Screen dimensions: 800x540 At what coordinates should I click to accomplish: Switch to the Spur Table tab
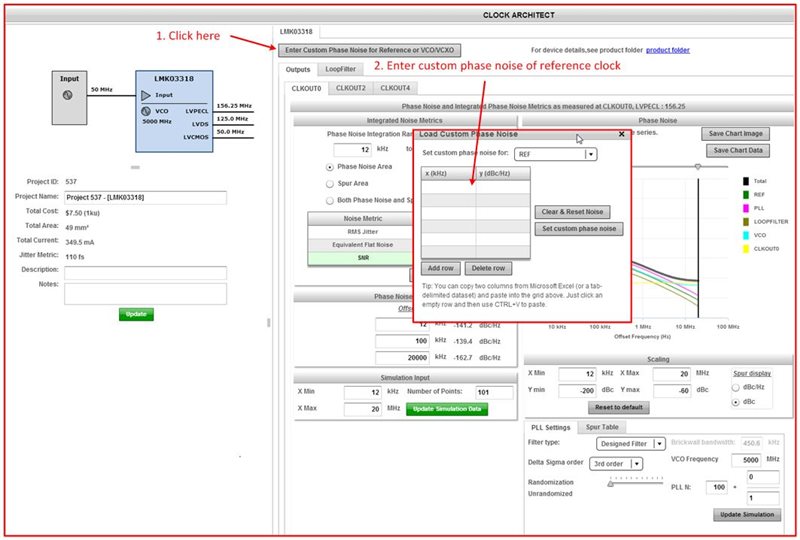click(x=602, y=427)
